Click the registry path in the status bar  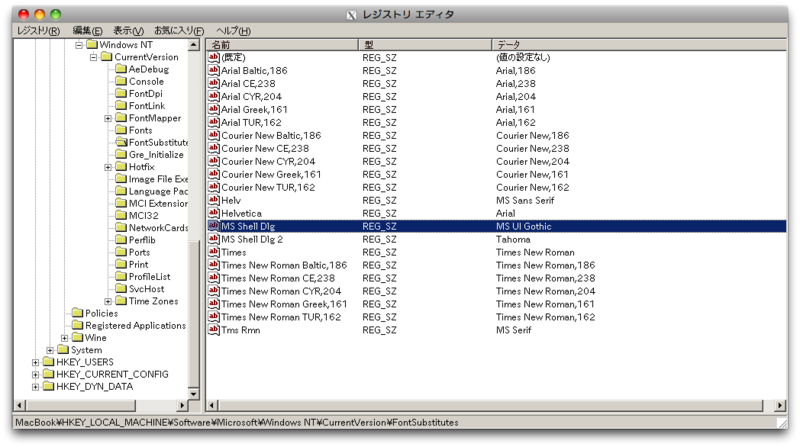(237, 423)
